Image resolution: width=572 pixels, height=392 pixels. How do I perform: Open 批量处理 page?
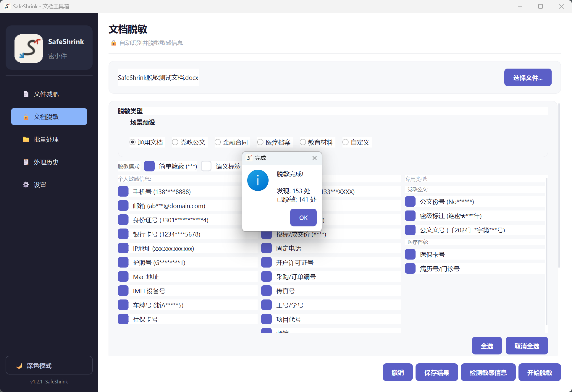pos(49,140)
